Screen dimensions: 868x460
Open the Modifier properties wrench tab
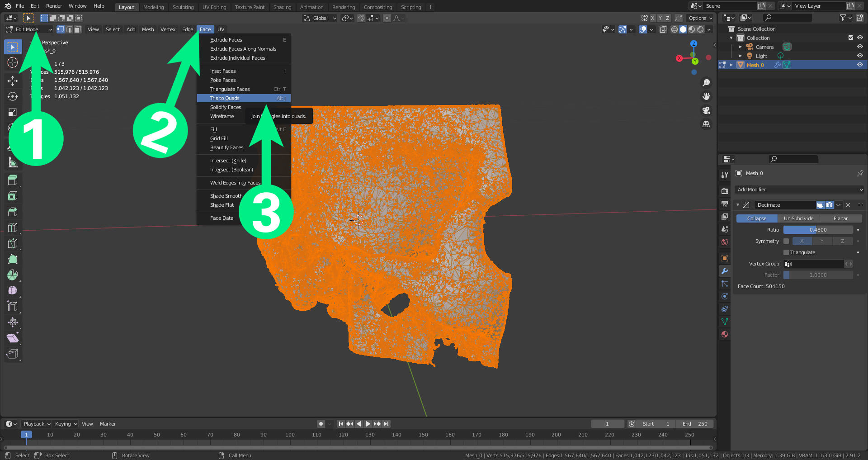(725, 271)
